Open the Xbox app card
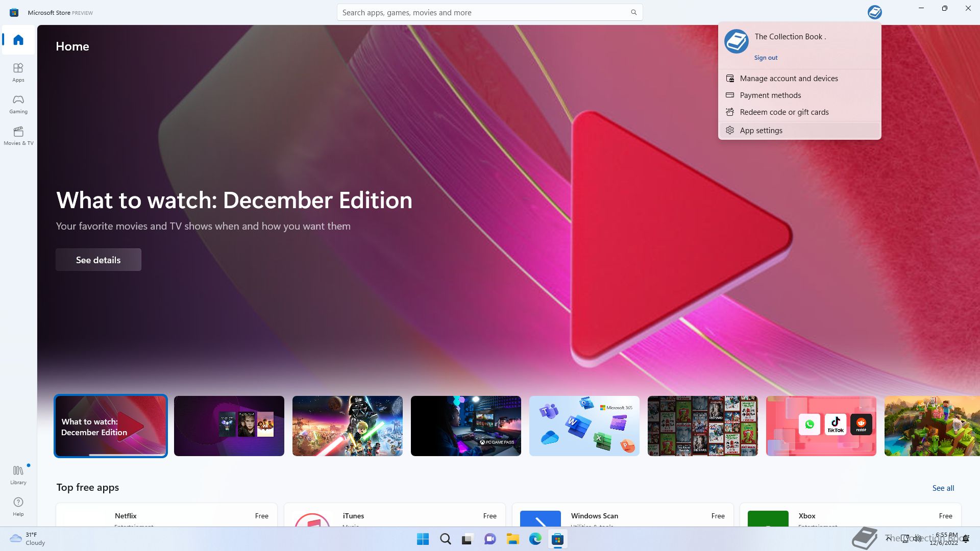Screen dimensions: 980x551 pos(850,515)
